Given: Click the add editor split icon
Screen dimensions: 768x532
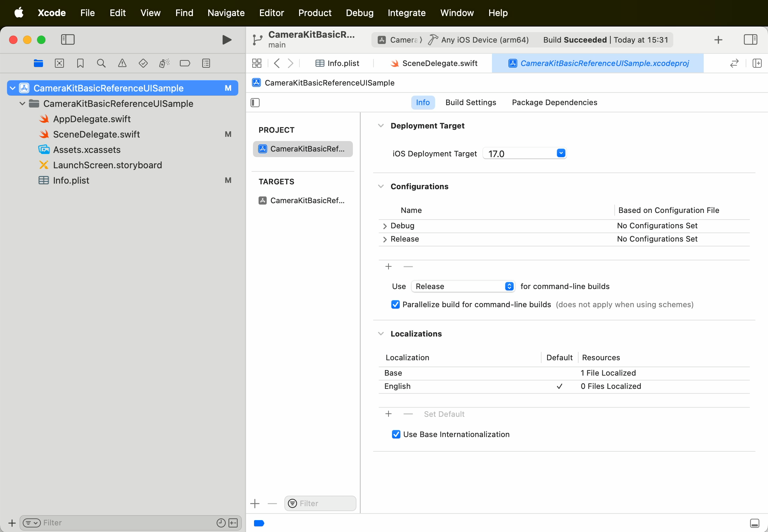Looking at the screenshot, I should pyautogui.click(x=757, y=63).
